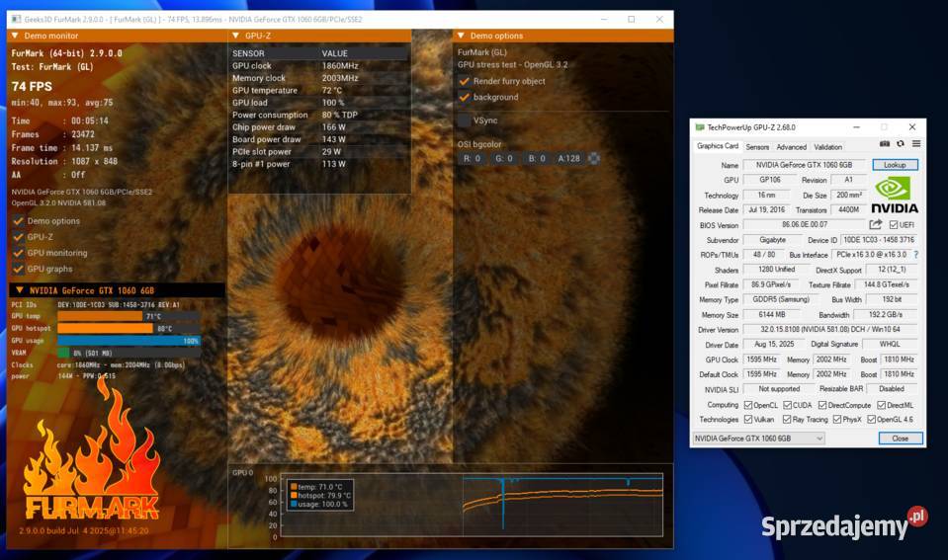This screenshot has width=948, height=560.
Task: Click the GPU hotspot temperature bar
Action: pyautogui.click(x=129, y=329)
